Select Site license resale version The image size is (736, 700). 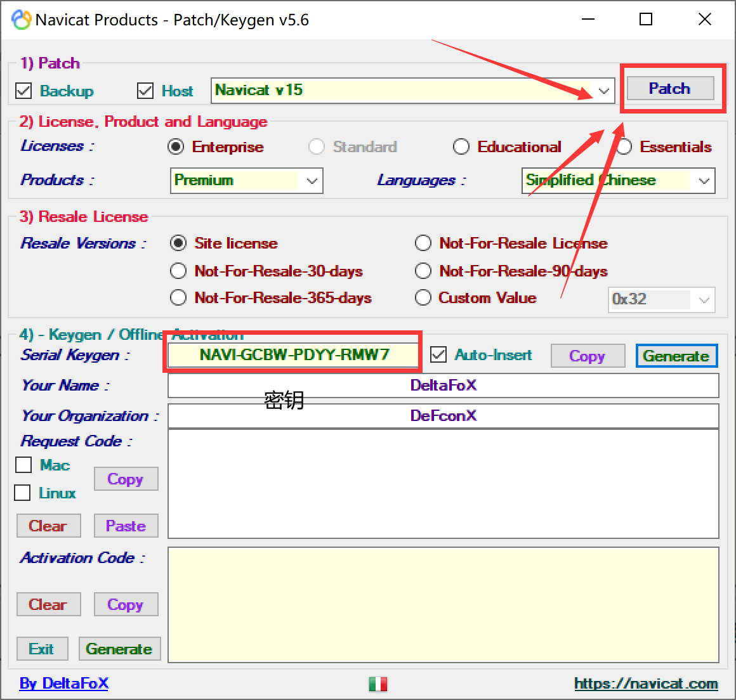tap(178, 243)
